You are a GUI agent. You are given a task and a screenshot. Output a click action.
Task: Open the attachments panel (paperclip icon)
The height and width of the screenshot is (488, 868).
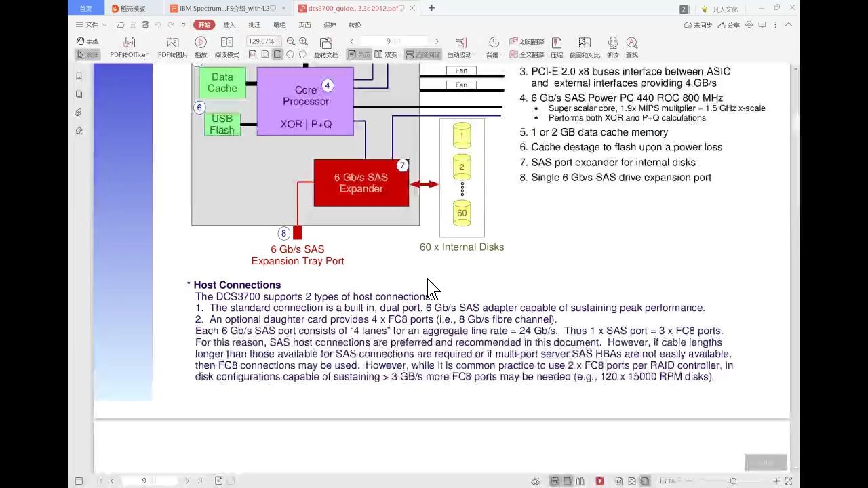coord(79,113)
